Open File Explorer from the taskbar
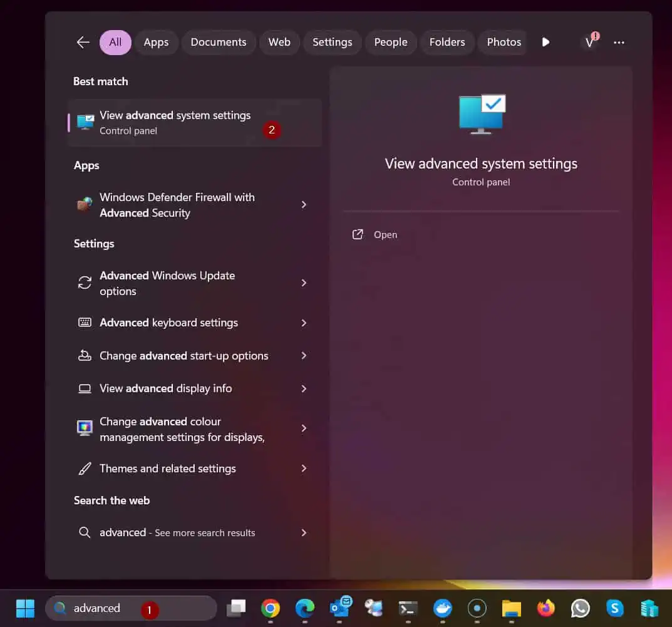This screenshot has width=672, height=627. (x=511, y=608)
